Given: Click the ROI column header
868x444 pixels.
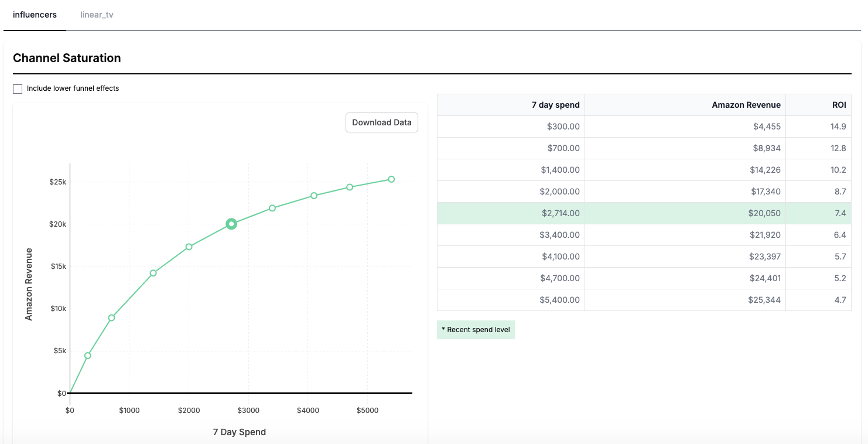Looking at the screenshot, I should pyautogui.click(x=839, y=105).
